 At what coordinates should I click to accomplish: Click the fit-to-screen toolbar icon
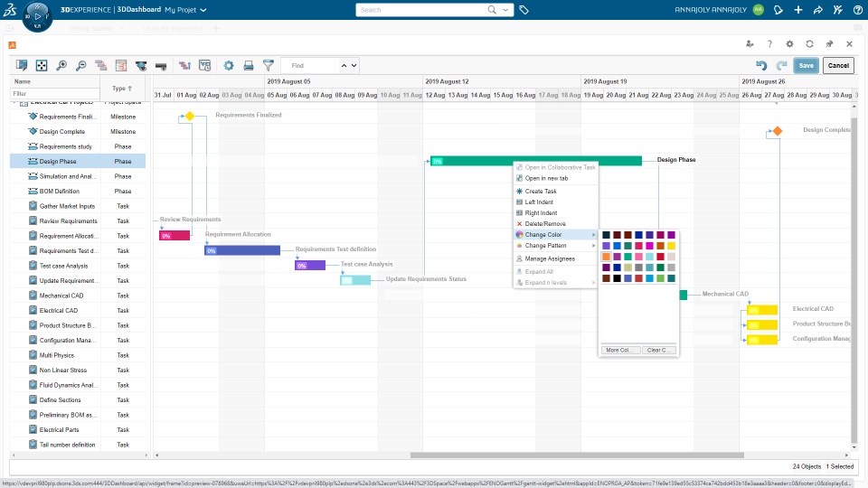[42, 66]
